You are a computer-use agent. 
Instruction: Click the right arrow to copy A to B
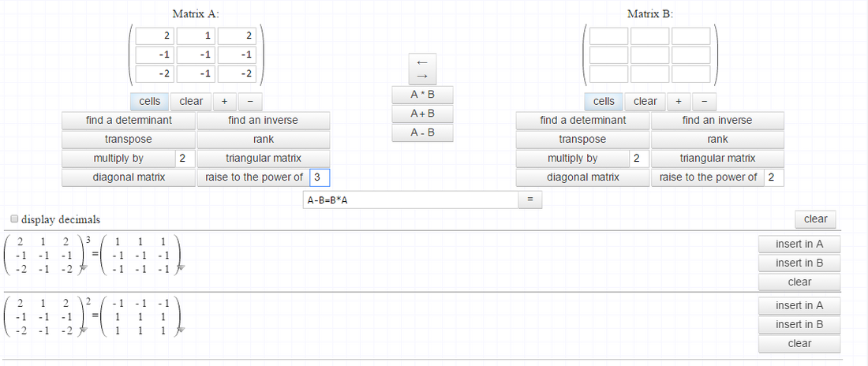(422, 77)
